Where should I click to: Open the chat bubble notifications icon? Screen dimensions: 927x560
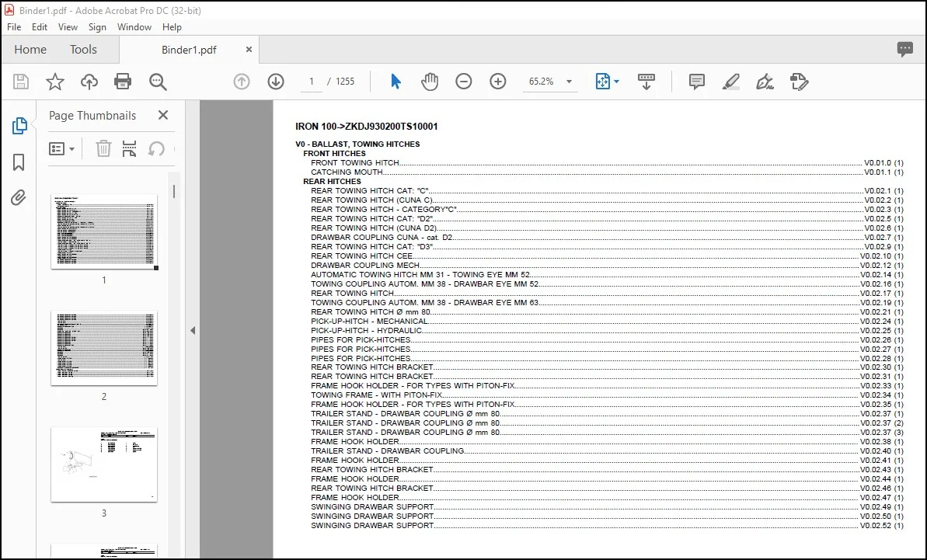pos(904,49)
